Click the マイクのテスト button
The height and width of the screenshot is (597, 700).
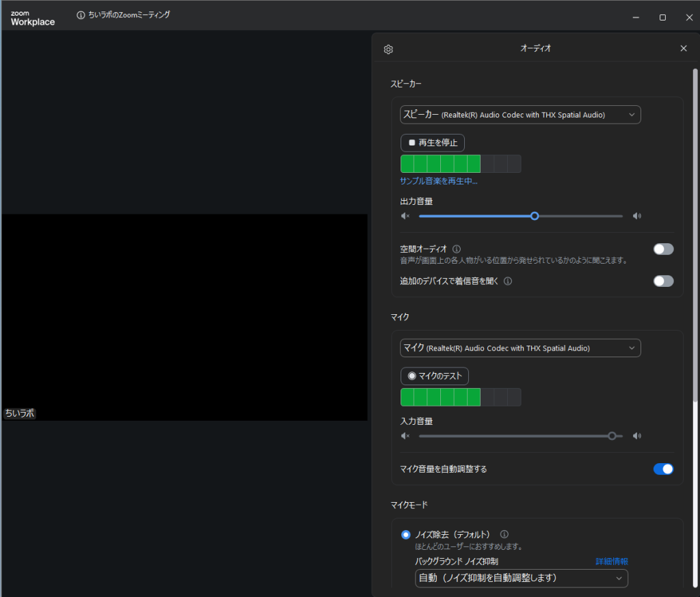click(434, 376)
